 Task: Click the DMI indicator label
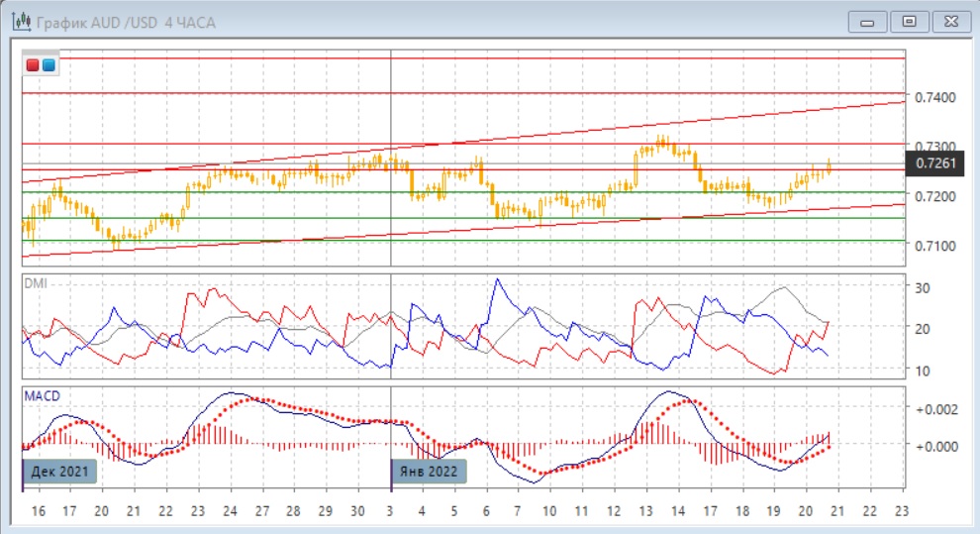(x=36, y=283)
